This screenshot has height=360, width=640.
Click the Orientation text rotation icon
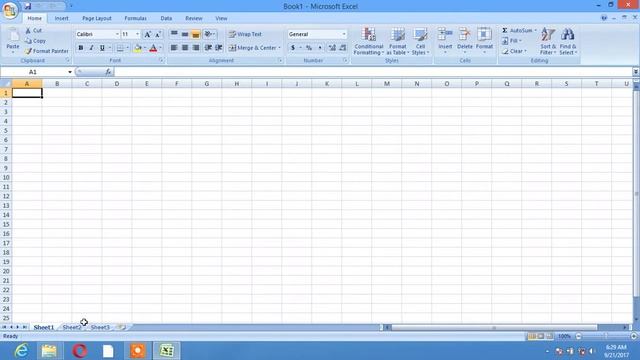coord(208,34)
